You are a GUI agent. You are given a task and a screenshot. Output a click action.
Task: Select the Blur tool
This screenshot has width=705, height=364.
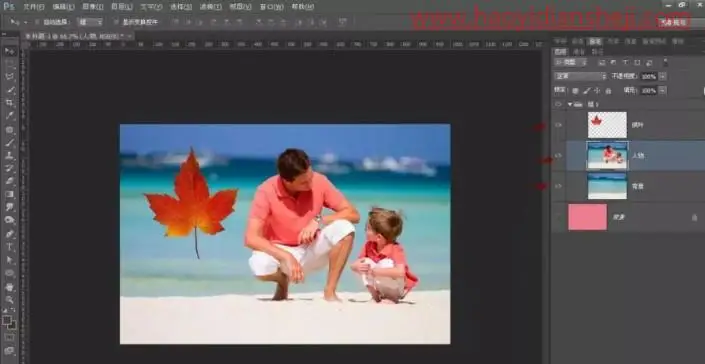[9, 208]
